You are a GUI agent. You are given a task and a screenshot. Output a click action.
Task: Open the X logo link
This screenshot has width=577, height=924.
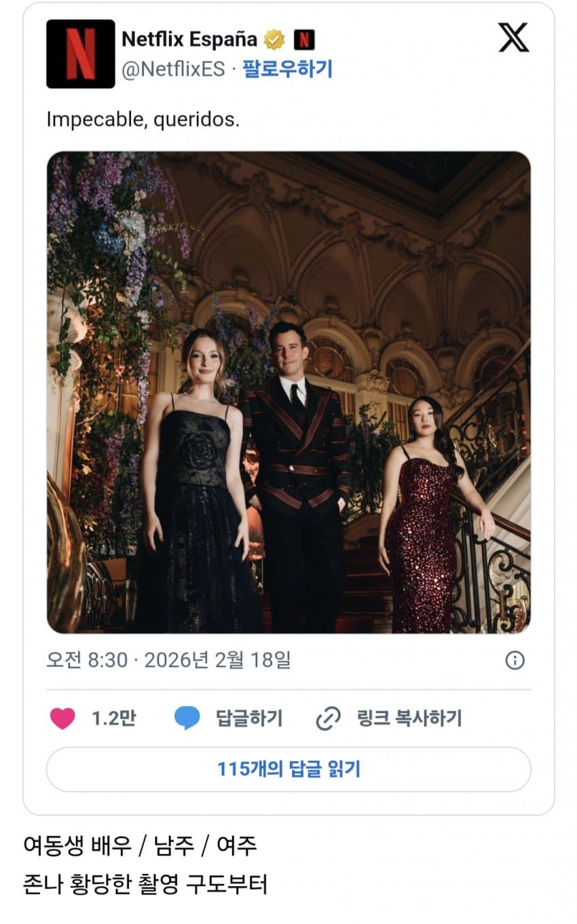click(x=513, y=37)
